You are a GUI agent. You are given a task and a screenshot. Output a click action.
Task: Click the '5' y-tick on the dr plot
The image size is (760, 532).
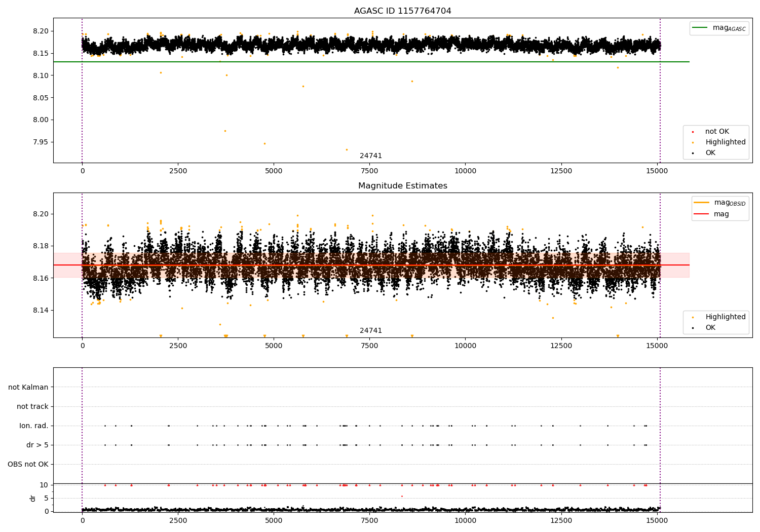tap(47, 498)
